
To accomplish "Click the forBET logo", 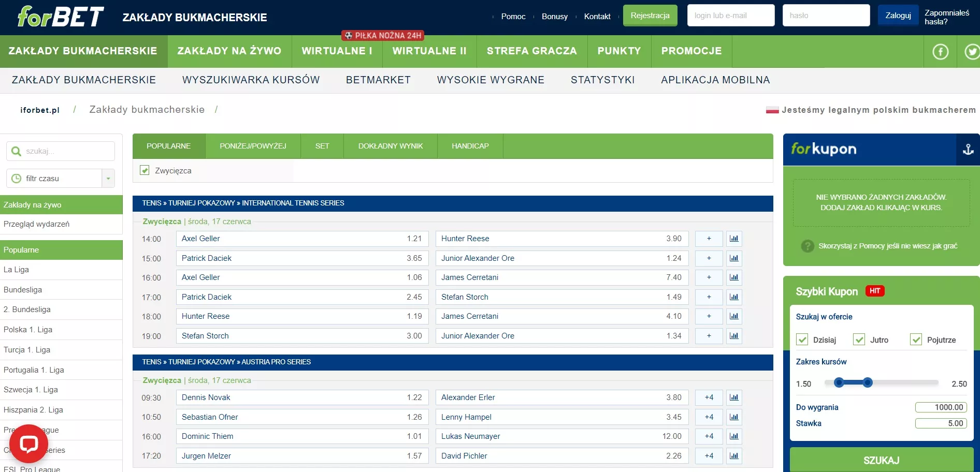I will click(61, 17).
